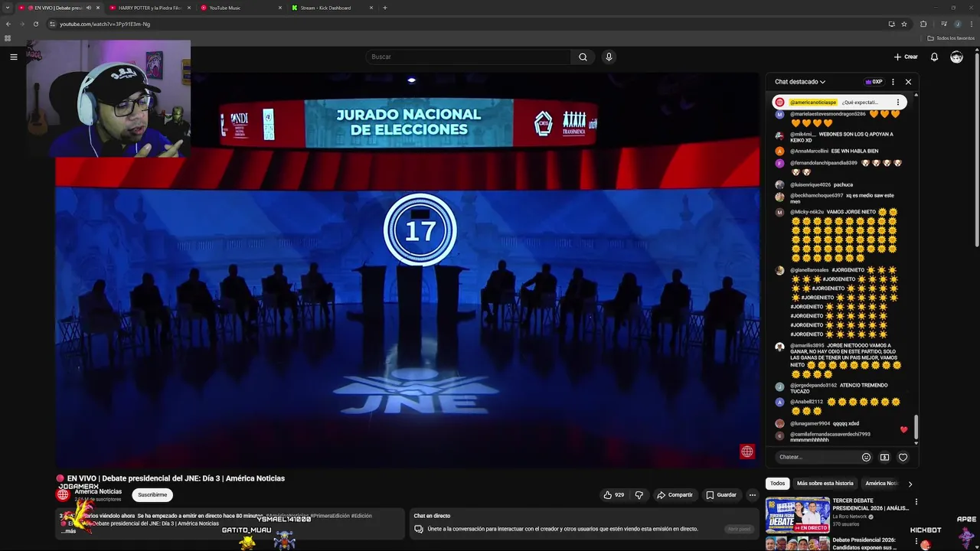The height and width of the screenshot is (551, 980).
Task: Open emoji picker in chat box
Action: (866, 457)
